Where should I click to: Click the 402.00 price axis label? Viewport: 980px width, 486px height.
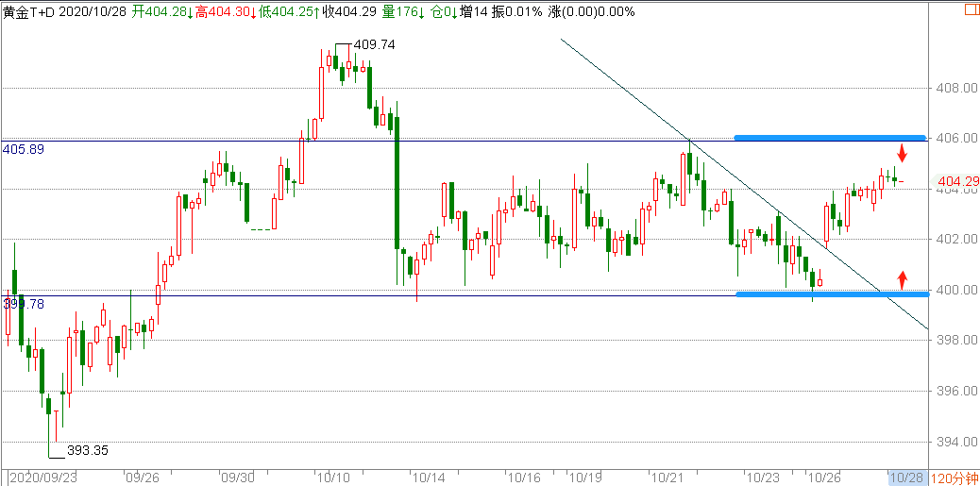click(955, 240)
